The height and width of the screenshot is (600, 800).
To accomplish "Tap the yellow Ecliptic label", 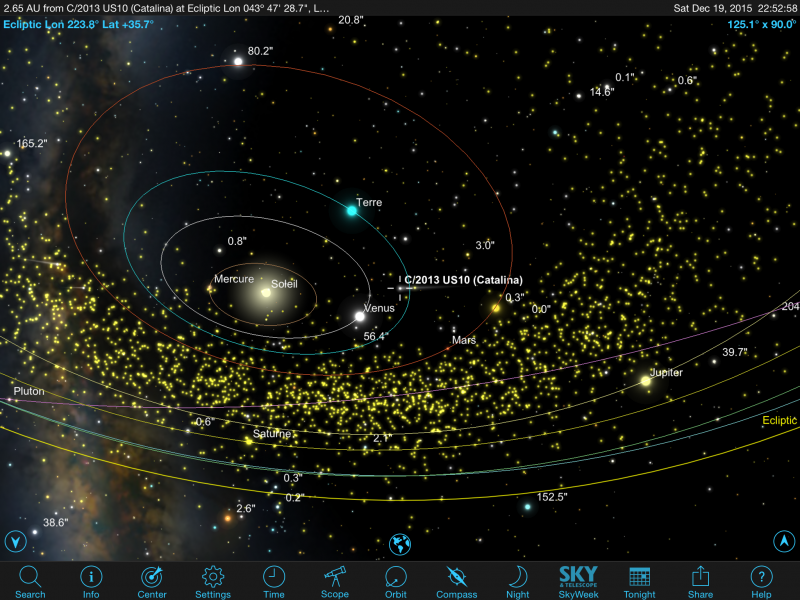I will point(779,420).
